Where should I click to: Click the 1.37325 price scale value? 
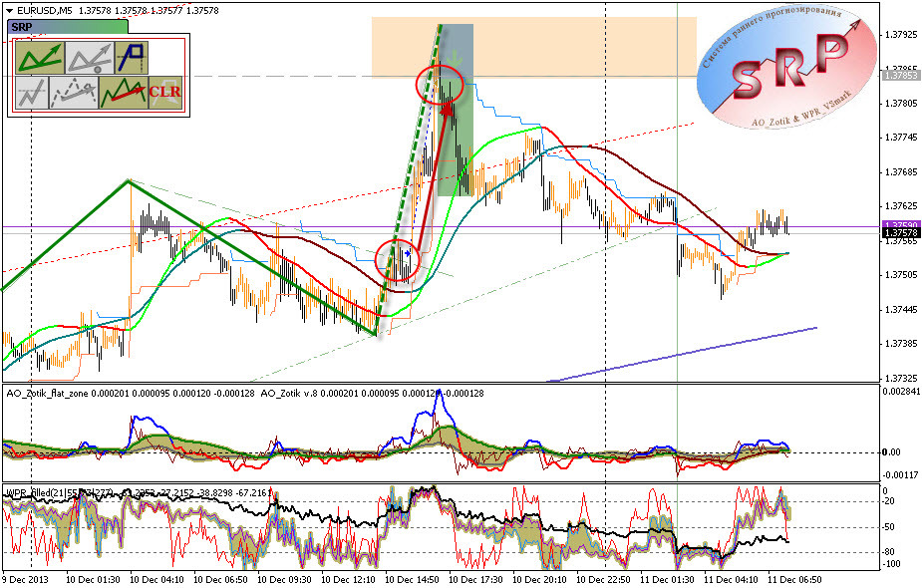coord(901,378)
